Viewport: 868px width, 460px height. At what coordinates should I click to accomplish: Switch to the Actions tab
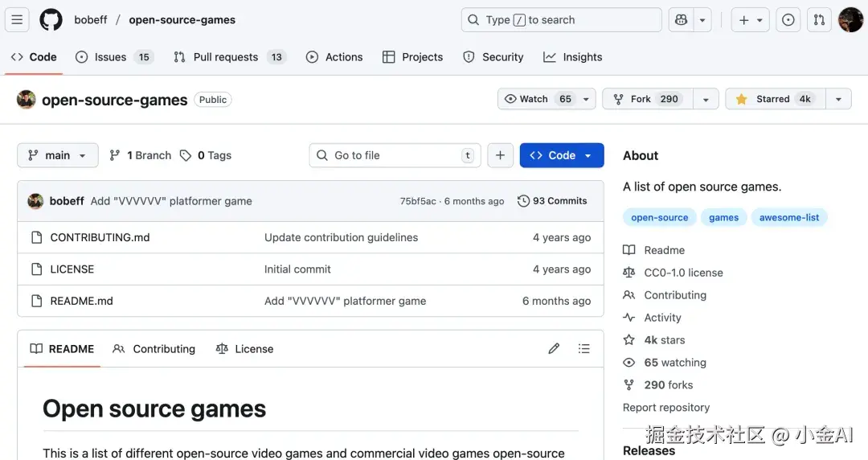pyautogui.click(x=334, y=57)
